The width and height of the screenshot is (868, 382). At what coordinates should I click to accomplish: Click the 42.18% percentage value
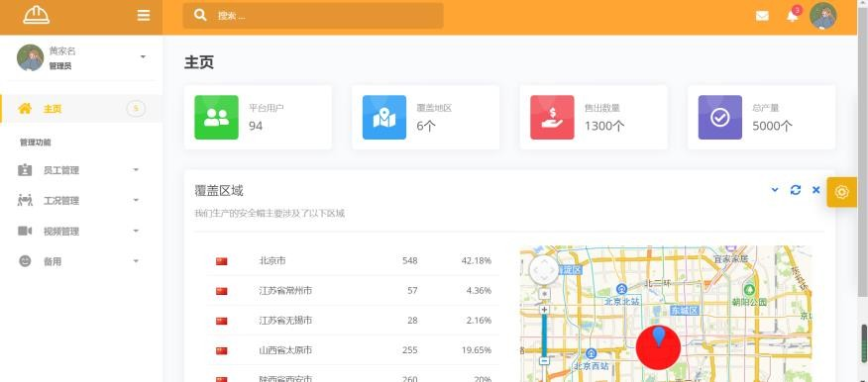point(476,260)
